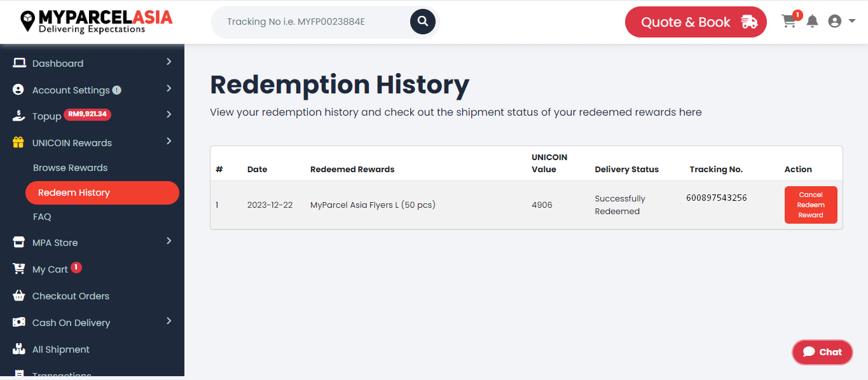Expand the Account Settings chevron
The height and width of the screenshot is (380, 868).
(x=169, y=88)
